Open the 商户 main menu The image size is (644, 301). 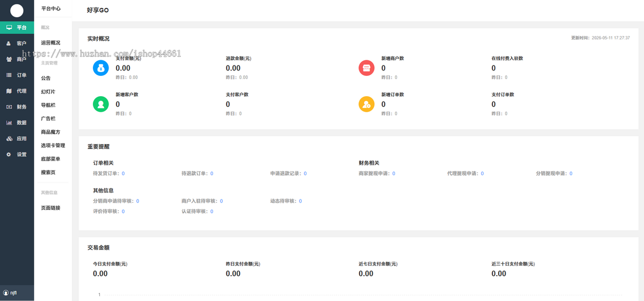17,59
